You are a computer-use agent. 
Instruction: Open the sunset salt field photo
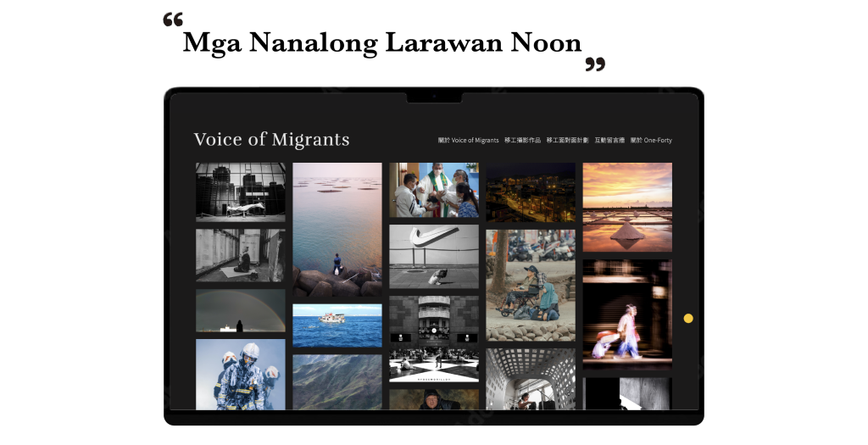pos(627,207)
